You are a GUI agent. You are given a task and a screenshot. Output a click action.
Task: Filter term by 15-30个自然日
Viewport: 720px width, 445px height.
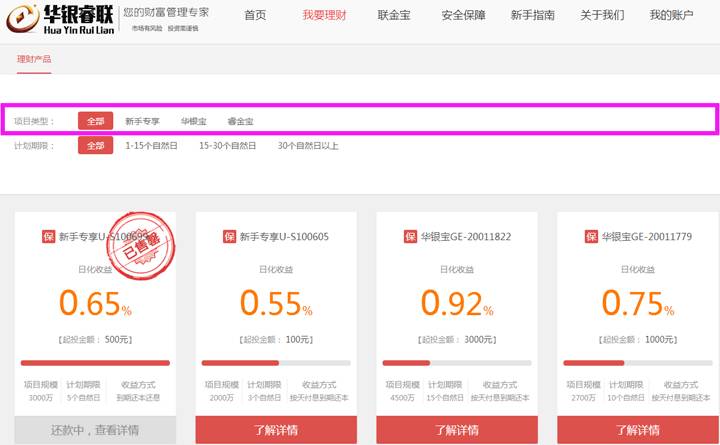pyautogui.click(x=228, y=146)
